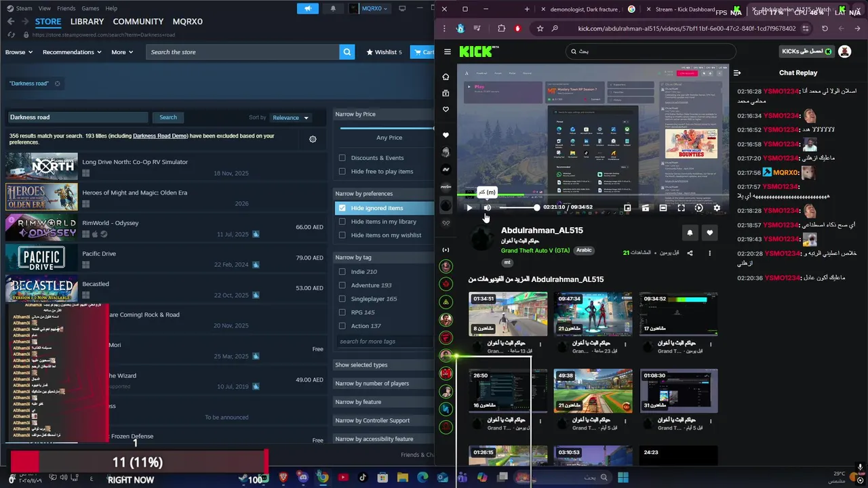
Task: Open Sort by Relevance dropdown
Action: (x=290, y=117)
